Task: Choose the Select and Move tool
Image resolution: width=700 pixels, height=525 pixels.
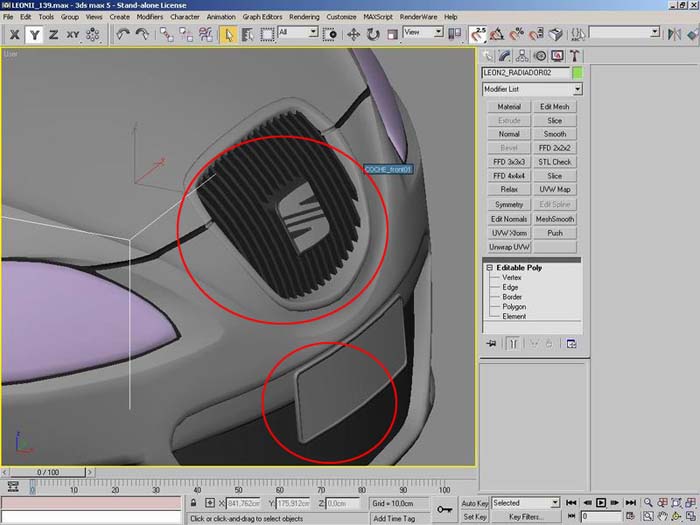Action: [354, 34]
